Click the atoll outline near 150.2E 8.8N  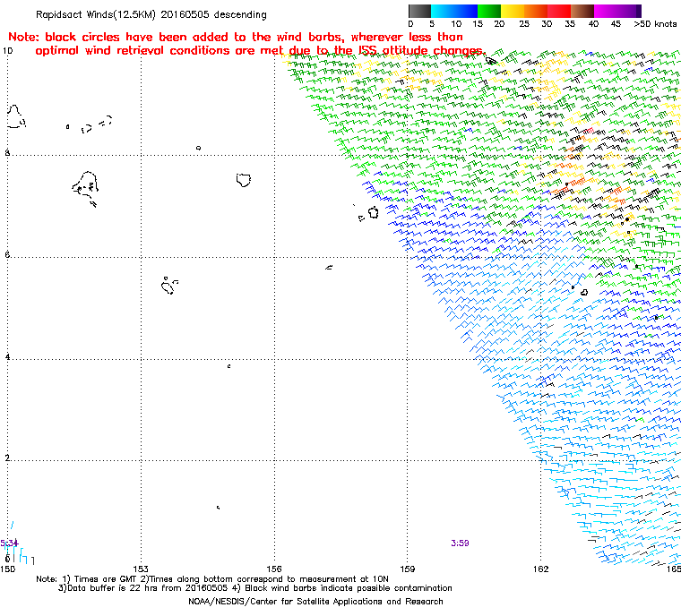coord(16,116)
